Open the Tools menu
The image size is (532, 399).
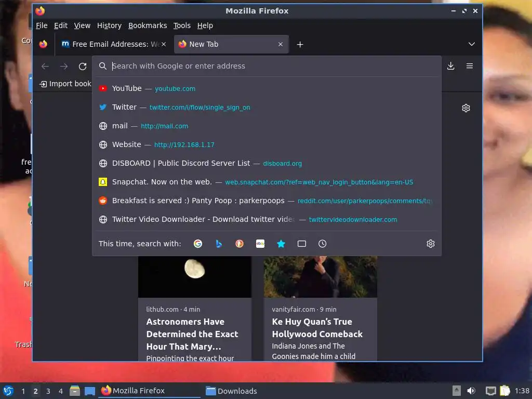coord(182,26)
